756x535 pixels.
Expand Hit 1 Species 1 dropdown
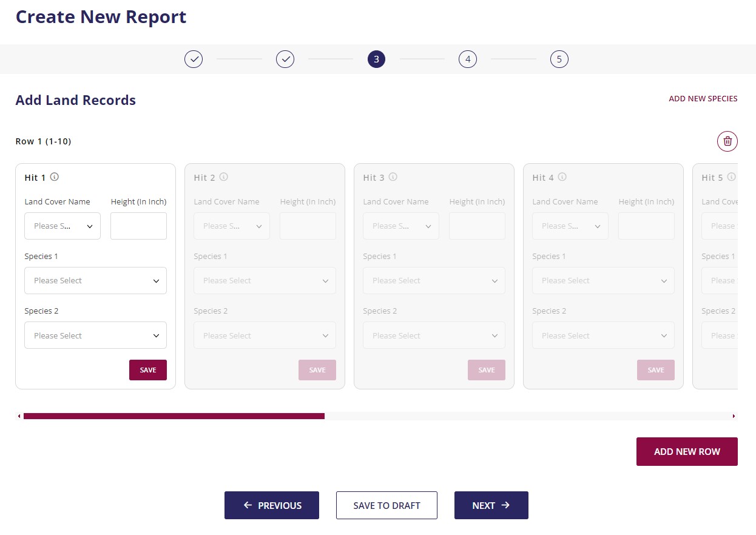[95, 281]
